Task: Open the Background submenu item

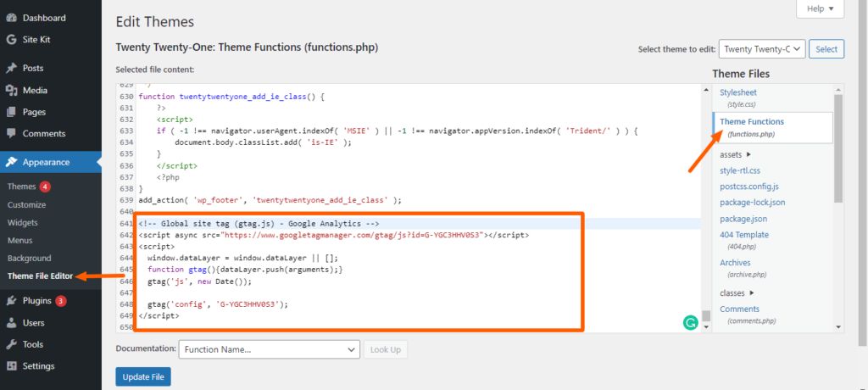Action: 30,258
